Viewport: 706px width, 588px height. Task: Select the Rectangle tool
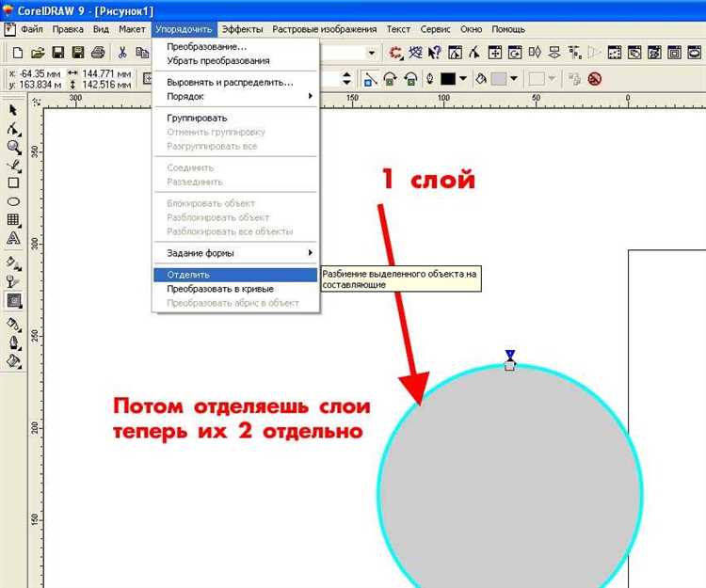pos(13,183)
